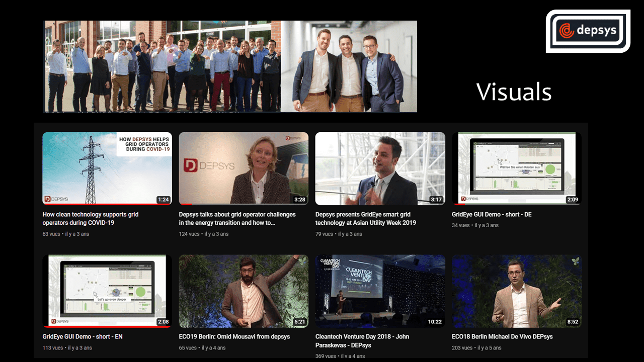Open the power pylon COVID-19 video thumbnail
This screenshot has width=644, height=362.
click(107, 168)
